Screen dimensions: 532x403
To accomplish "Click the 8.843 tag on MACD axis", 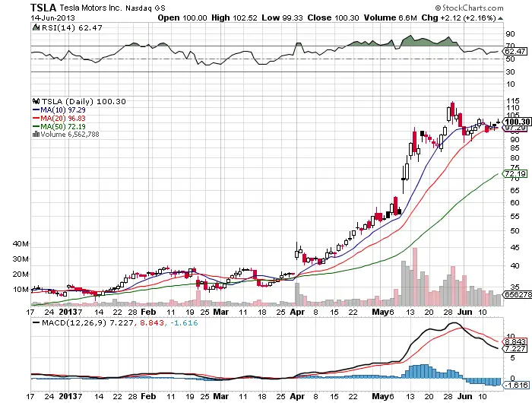I will click(515, 341).
